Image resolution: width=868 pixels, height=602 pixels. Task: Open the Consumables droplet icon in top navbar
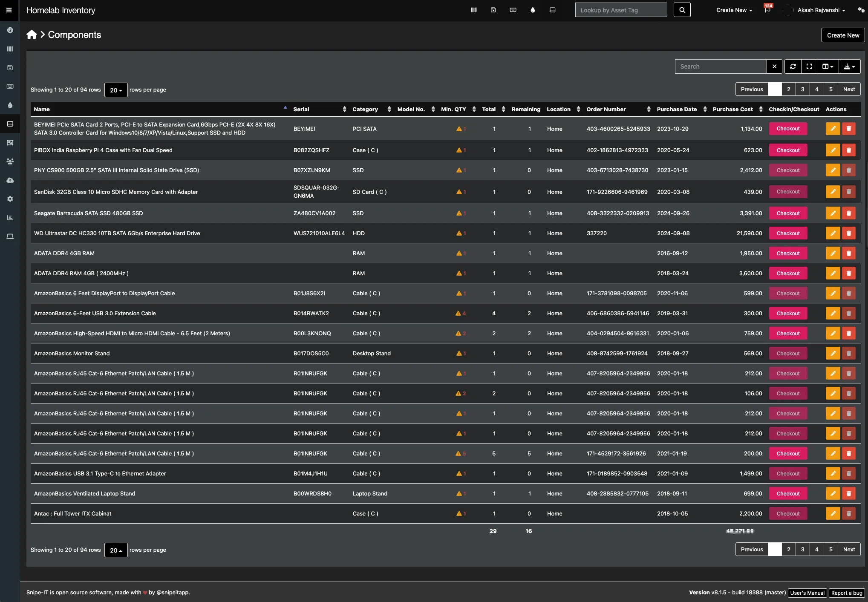coord(533,10)
